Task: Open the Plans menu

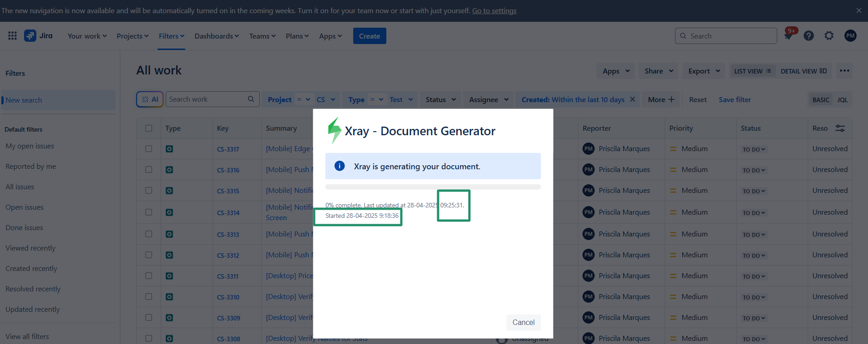Action: [297, 36]
